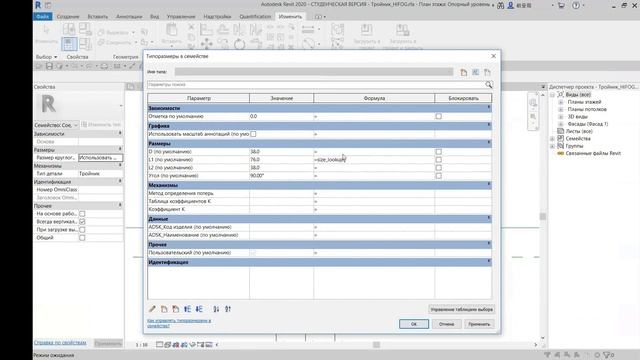The height and width of the screenshot is (360, 640).
Task: Tick the lock checkbox for Угол parameter
Action: coord(438,176)
